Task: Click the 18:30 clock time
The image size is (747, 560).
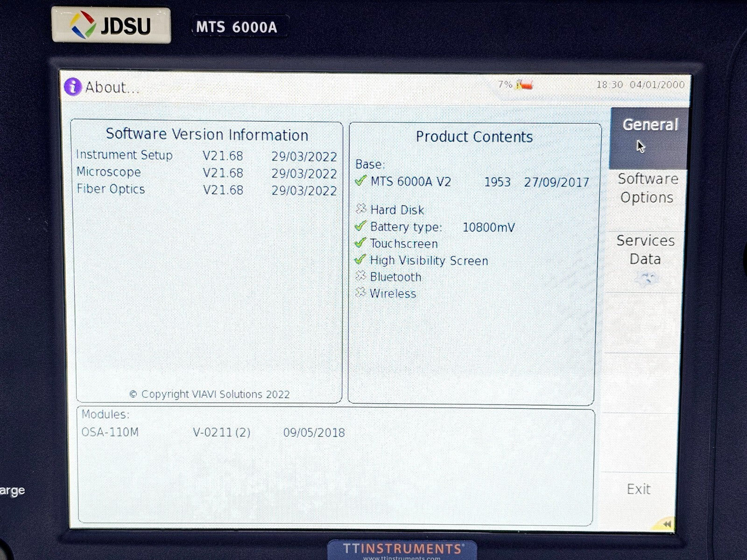Action: coord(609,84)
